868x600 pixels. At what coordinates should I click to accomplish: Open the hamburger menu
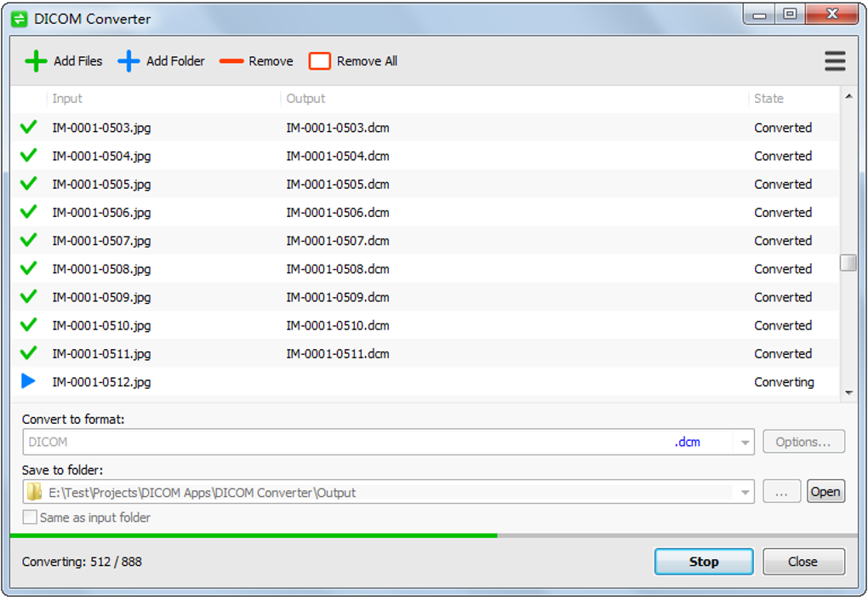click(x=835, y=61)
